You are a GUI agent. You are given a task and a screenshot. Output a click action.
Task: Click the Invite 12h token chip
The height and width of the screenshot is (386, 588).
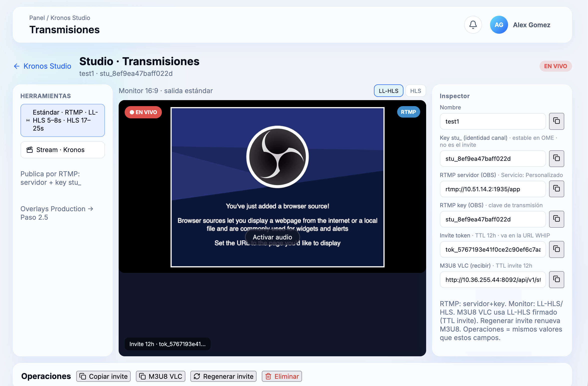pyautogui.click(x=167, y=344)
